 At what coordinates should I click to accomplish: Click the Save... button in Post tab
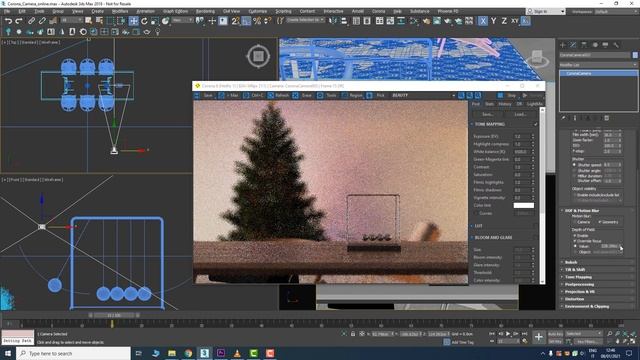(x=488, y=114)
